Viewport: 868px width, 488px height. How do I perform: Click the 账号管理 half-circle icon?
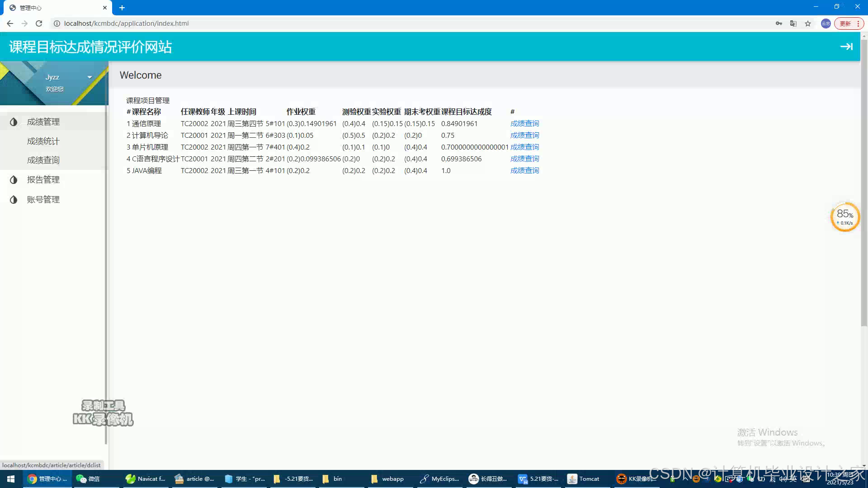tap(14, 200)
